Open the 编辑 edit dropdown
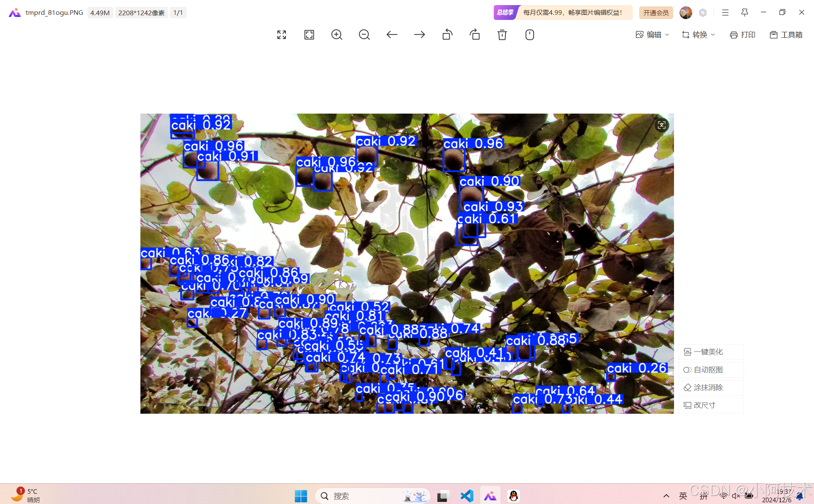This screenshot has width=814, height=504. click(652, 35)
